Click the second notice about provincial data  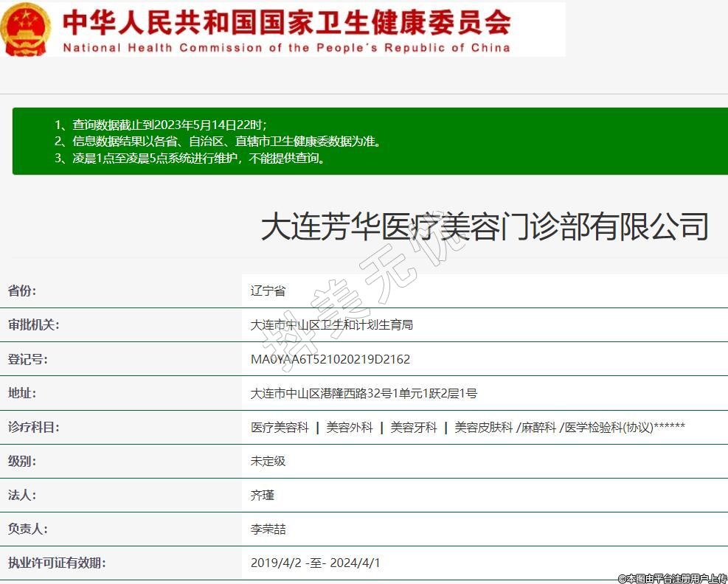(218, 142)
